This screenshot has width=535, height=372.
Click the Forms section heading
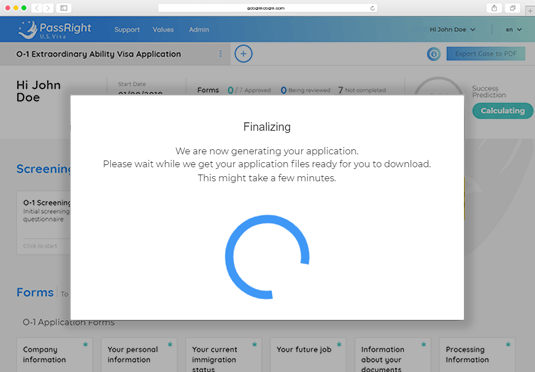[35, 292]
